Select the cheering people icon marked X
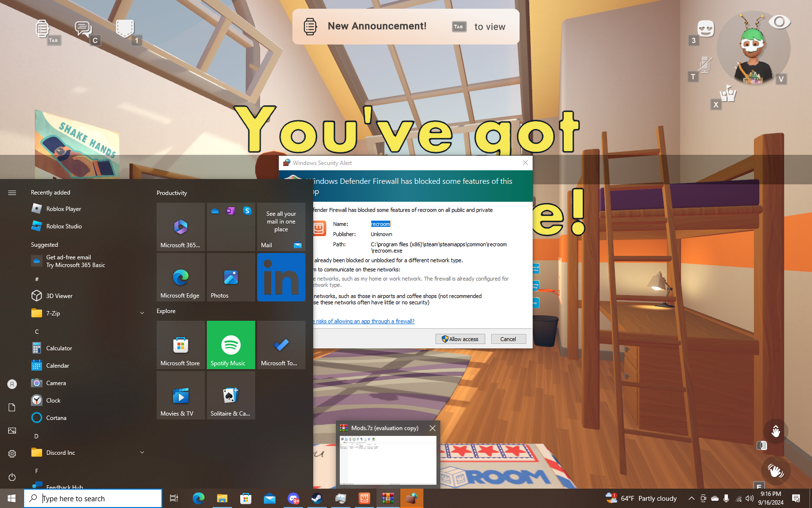This screenshot has width=812, height=508. [x=727, y=93]
